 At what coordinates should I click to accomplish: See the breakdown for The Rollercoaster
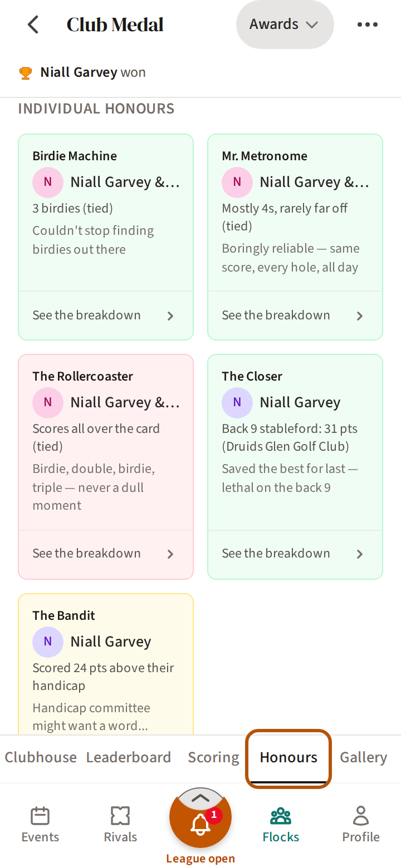tap(106, 554)
